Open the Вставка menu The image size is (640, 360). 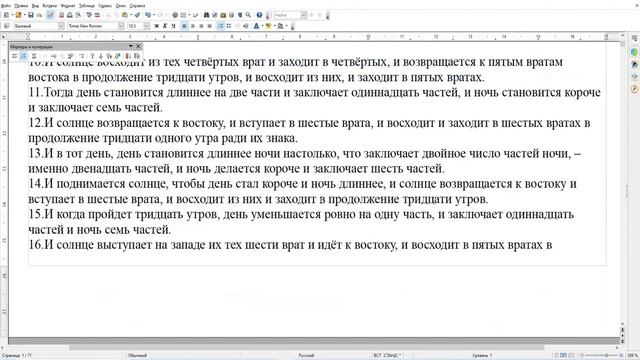coord(50,6)
